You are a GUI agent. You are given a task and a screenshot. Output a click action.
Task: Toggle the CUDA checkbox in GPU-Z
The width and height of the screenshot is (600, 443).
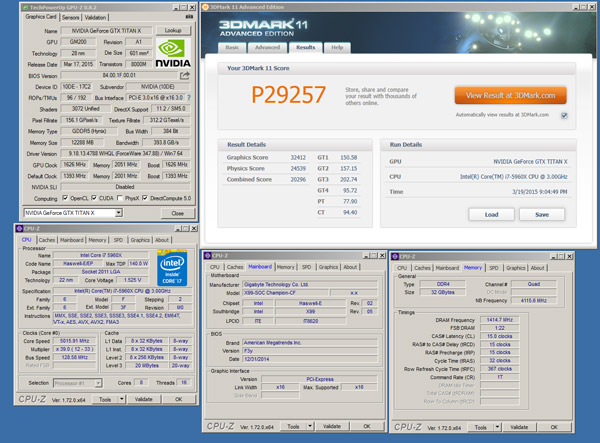click(x=94, y=198)
